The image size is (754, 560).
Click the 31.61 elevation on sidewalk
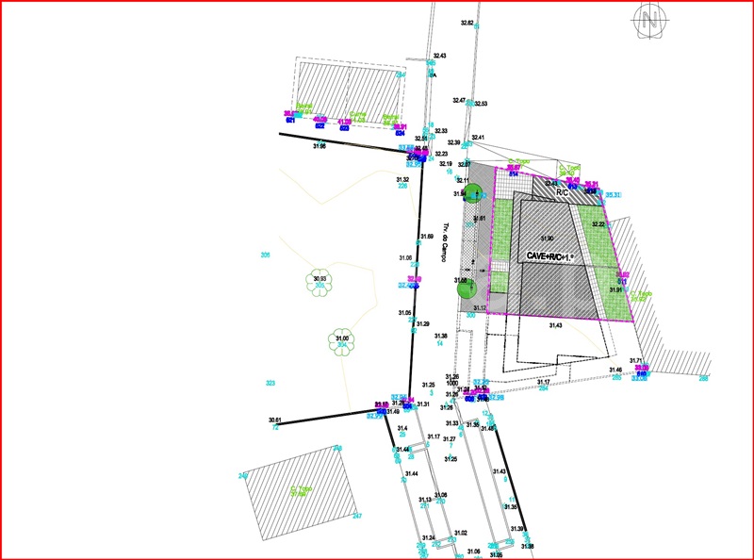pyautogui.click(x=480, y=219)
